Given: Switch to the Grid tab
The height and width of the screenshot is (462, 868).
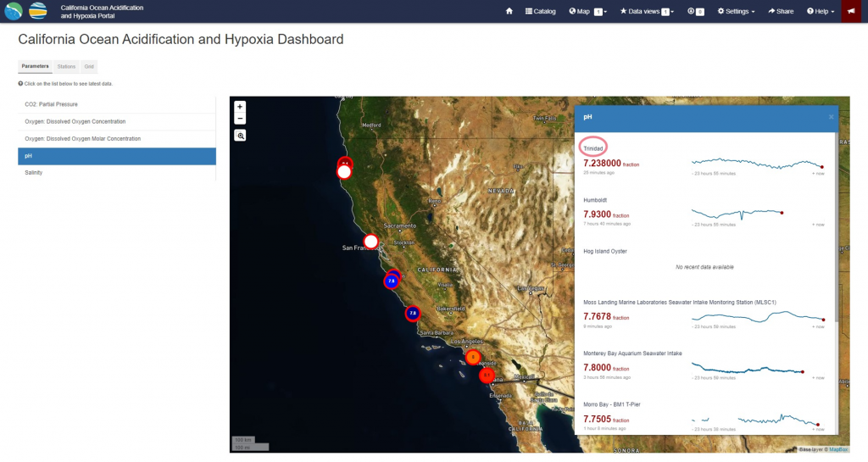Looking at the screenshot, I should [x=89, y=66].
